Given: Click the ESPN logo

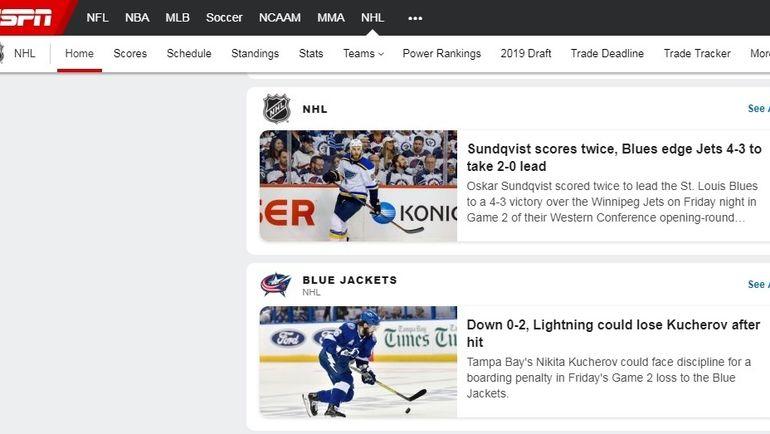Looking at the screenshot, I should click(28, 17).
